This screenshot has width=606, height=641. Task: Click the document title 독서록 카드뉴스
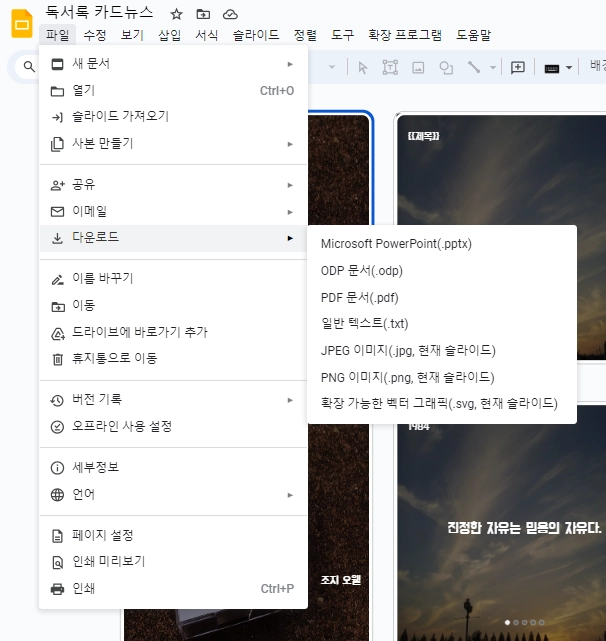pyautogui.click(x=99, y=12)
